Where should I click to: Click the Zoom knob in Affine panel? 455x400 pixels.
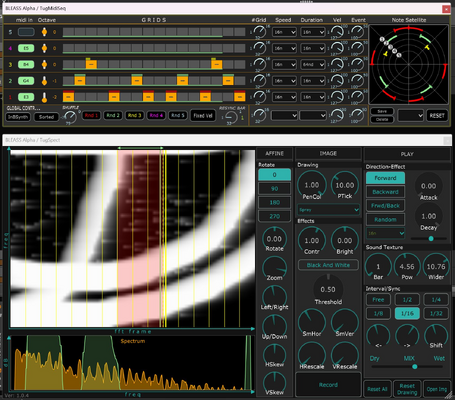(x=274, y=268)
